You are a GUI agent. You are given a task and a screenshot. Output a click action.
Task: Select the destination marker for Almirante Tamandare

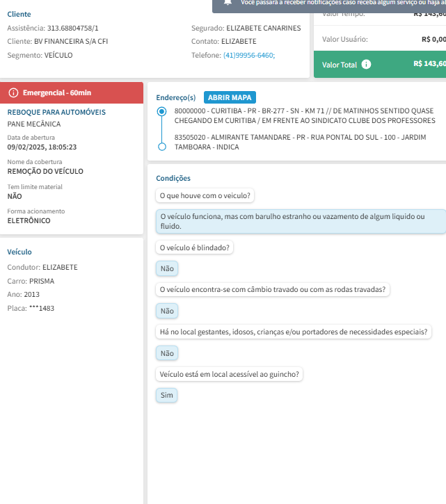[x=162, y=147]
